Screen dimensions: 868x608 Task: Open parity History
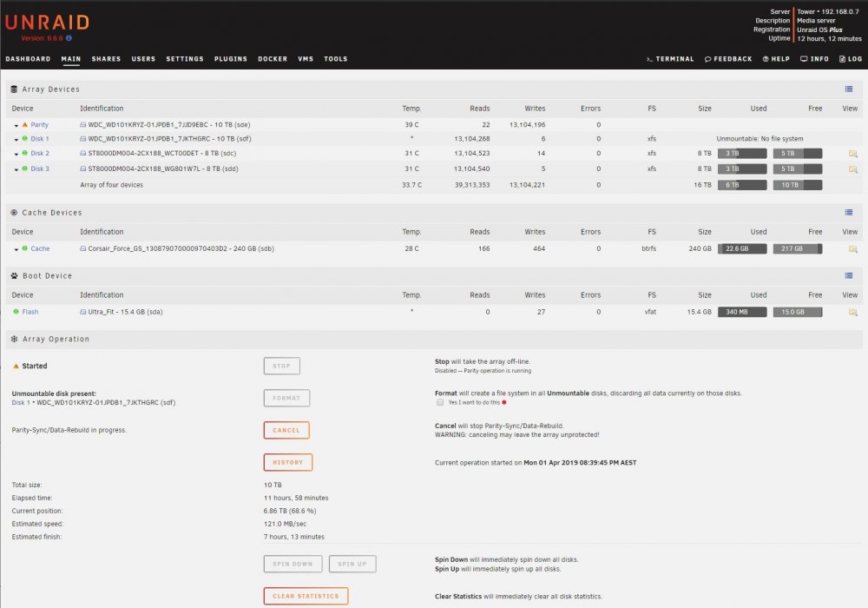288,462
